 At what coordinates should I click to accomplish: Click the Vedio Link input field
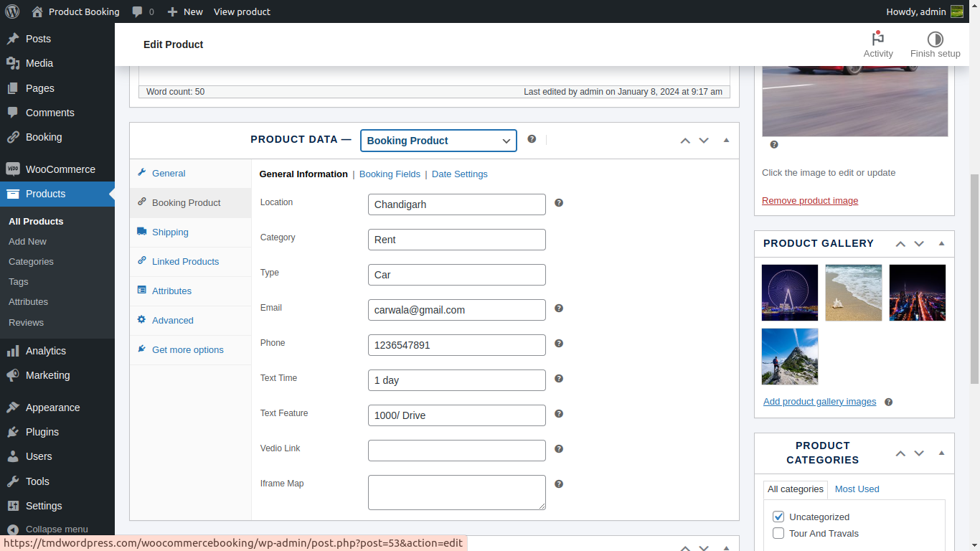tap(457, 451)
